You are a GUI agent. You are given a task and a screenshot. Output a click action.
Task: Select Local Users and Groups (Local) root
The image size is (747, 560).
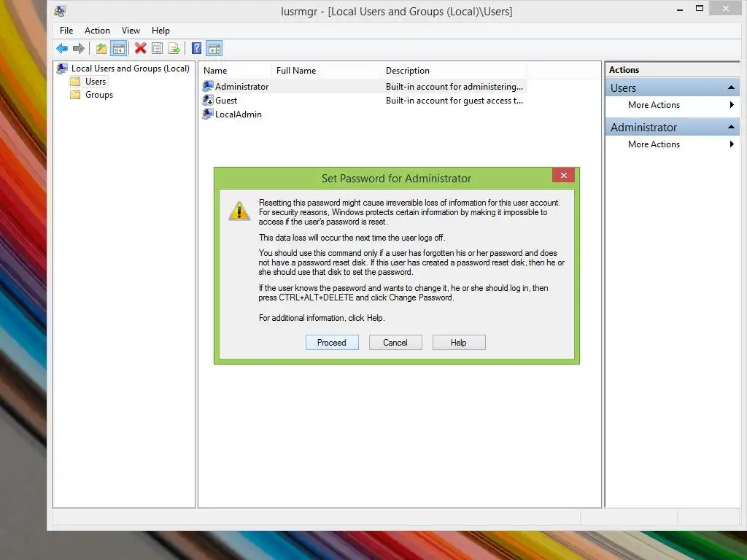(x=130, y=68)
